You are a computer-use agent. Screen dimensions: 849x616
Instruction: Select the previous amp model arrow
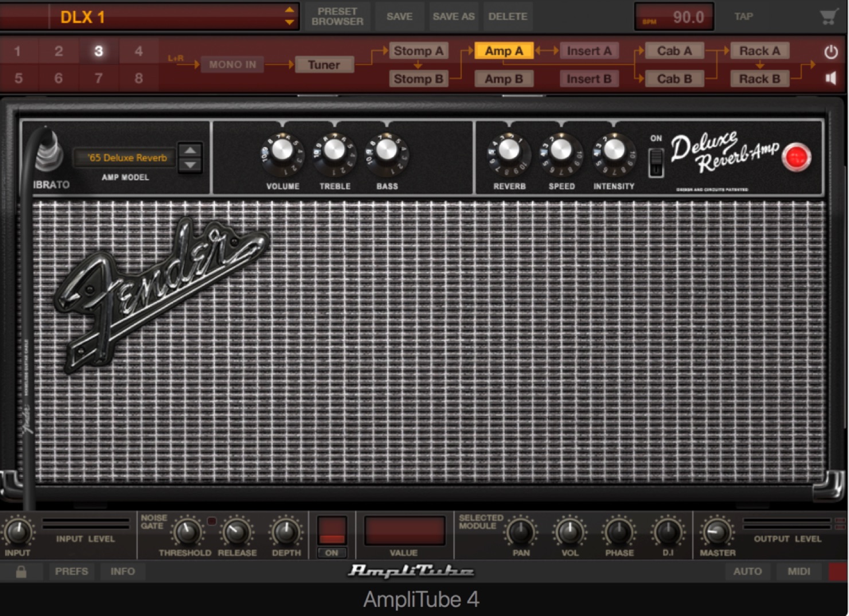click(190, 150)
